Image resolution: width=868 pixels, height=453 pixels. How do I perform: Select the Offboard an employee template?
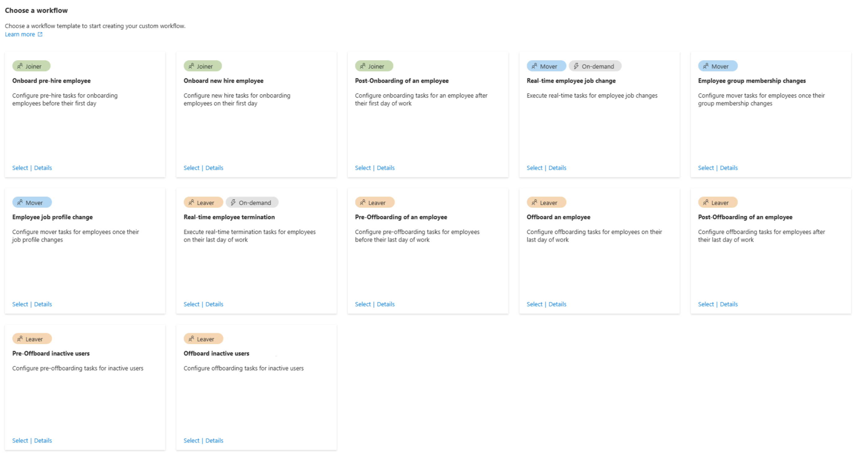coord(534,304)
